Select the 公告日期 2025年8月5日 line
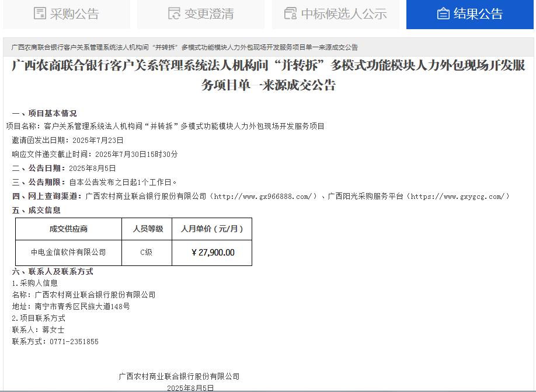536x392 pixels. point(64,169)
